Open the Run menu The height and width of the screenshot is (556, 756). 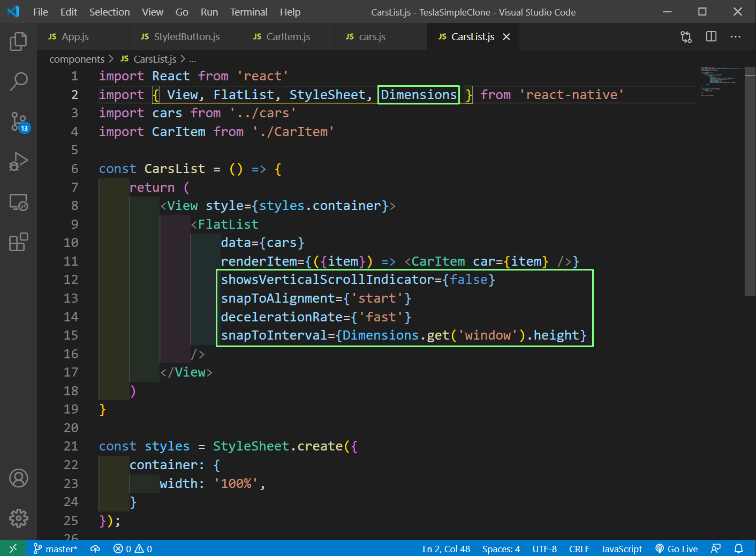click(x=209, y=12)
